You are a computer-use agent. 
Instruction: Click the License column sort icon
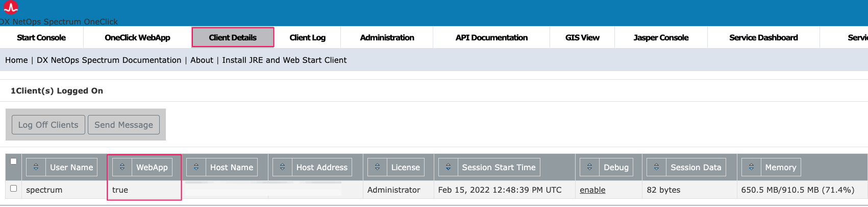(377, 167)
